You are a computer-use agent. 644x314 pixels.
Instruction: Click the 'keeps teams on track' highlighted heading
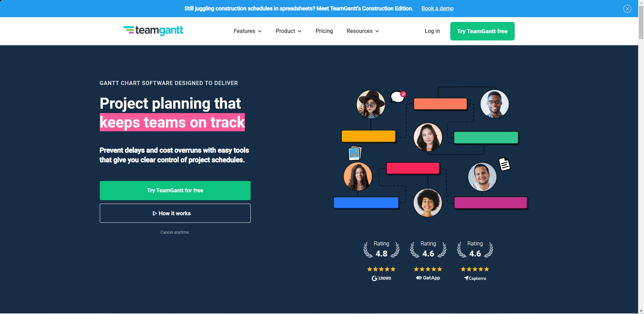tap(172, 122)
